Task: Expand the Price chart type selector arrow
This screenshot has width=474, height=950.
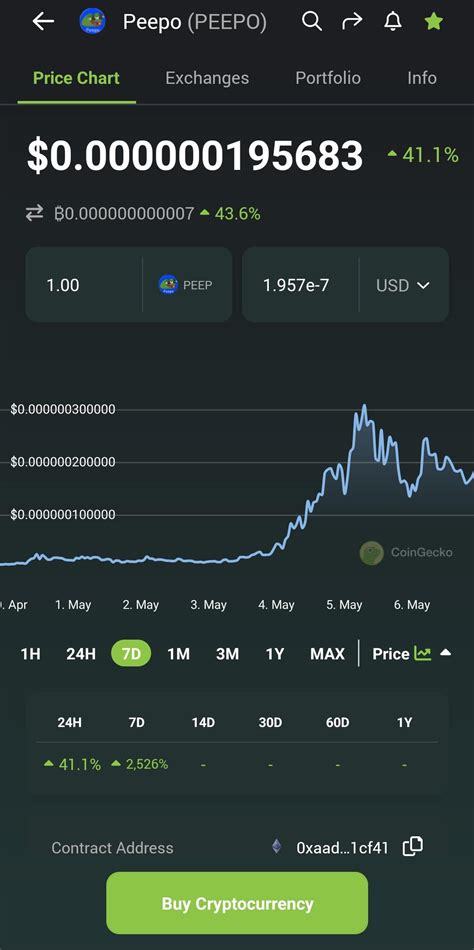Action: (x=446, y=653)
